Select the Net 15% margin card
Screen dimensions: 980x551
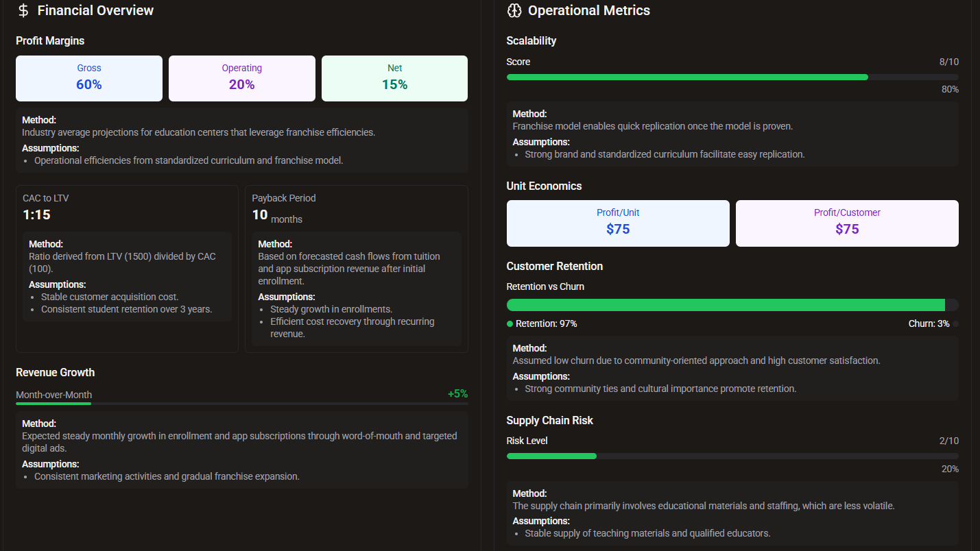pos(394,77)
